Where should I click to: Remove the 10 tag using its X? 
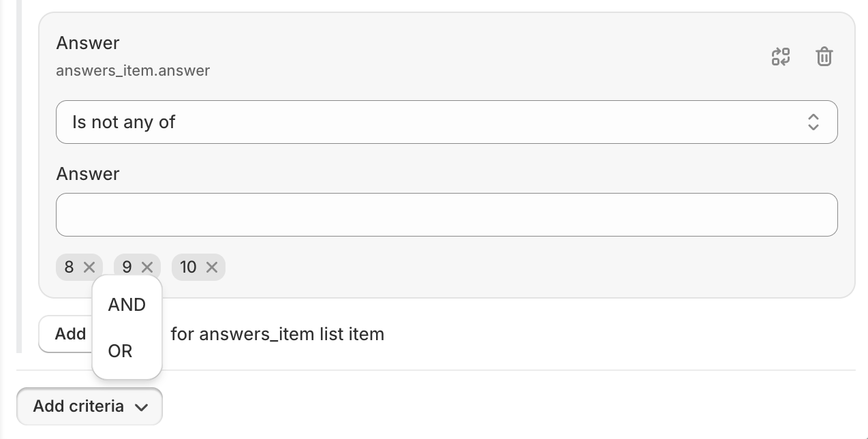pos(212,267)
